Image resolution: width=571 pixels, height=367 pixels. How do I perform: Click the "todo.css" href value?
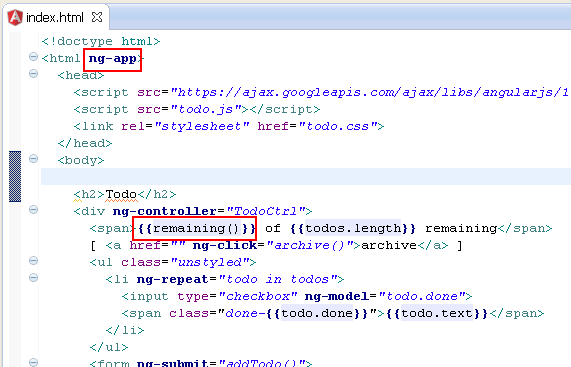(x=338, y=126)
